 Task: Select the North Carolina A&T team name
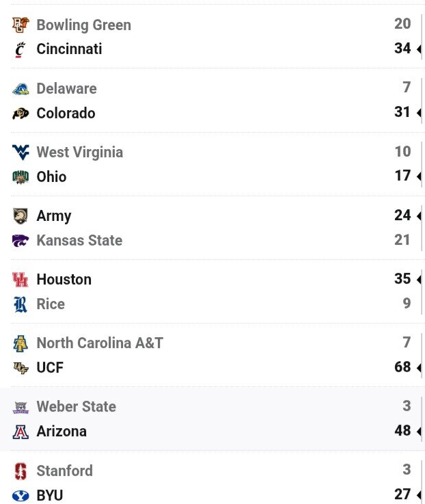pos(100,343)
